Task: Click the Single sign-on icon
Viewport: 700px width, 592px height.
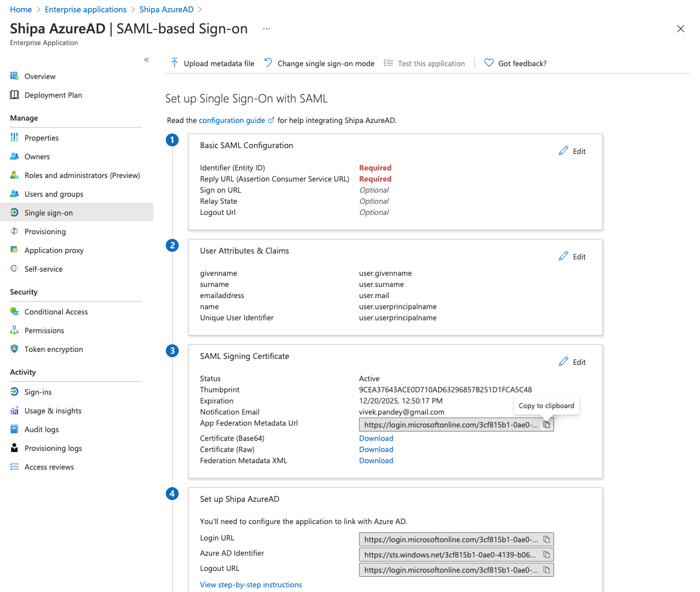Action: coord(14,213)
